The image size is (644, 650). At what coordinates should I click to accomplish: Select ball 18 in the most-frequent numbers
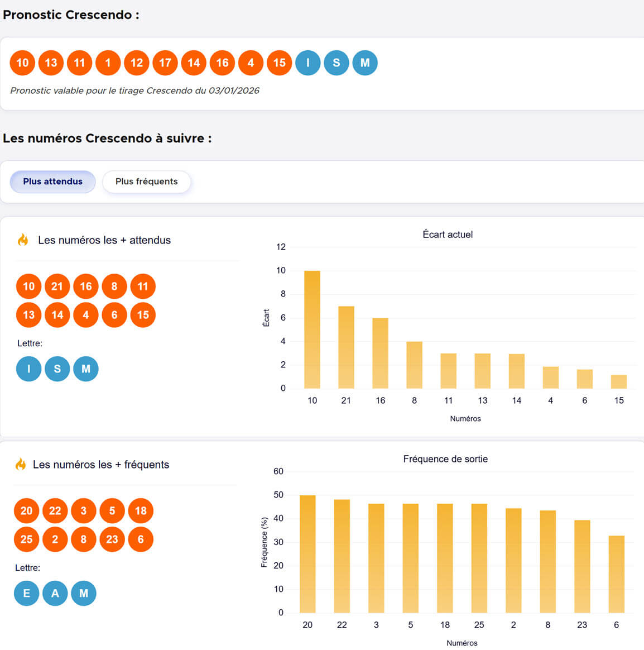click(x=141, y=511)
